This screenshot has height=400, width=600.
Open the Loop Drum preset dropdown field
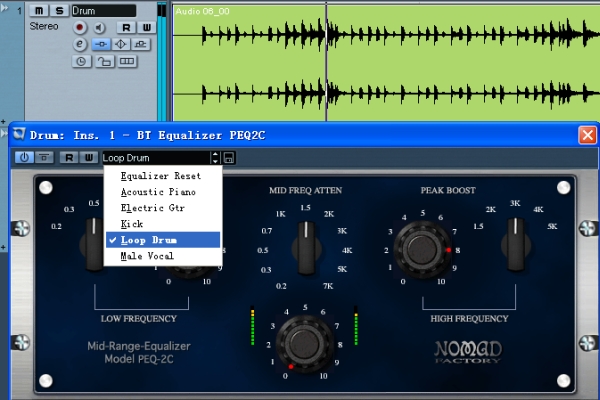tap(156, 158)
